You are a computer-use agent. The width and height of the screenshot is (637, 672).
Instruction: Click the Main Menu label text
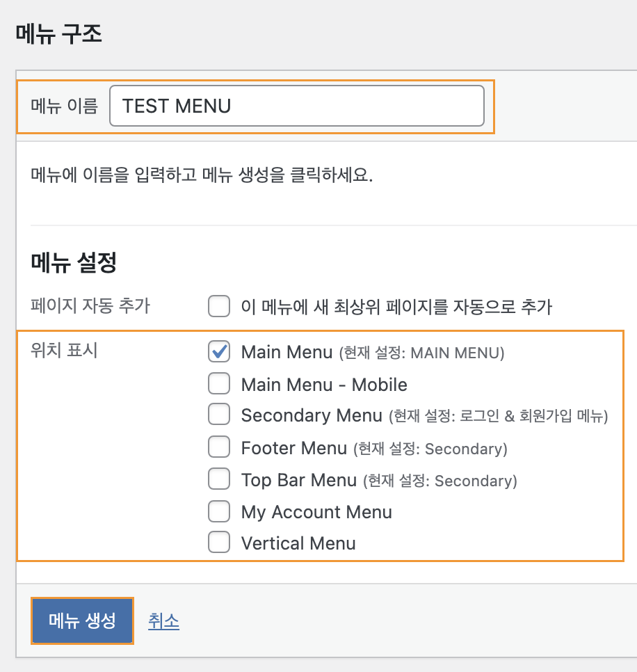(287, 352)
